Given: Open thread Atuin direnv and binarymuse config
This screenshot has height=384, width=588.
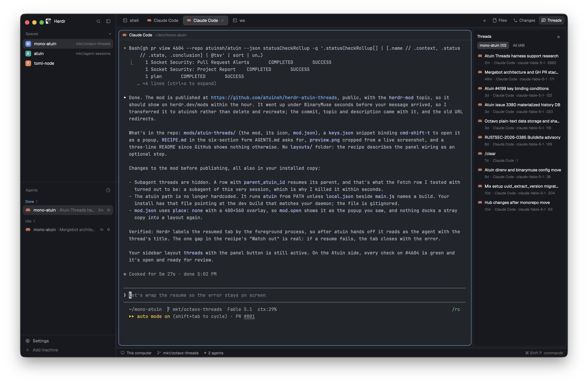Looking at the screenshot, I should click(520, 173).
